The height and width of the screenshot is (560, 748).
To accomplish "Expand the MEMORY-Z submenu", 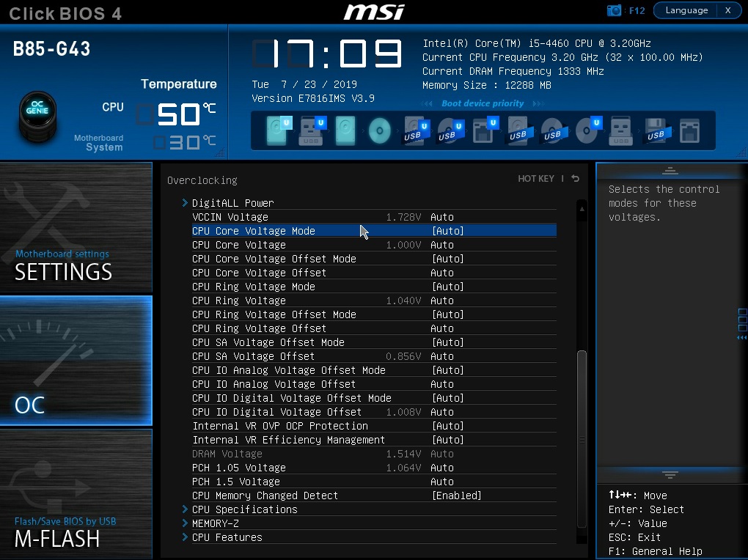I will tap(215, 523).
